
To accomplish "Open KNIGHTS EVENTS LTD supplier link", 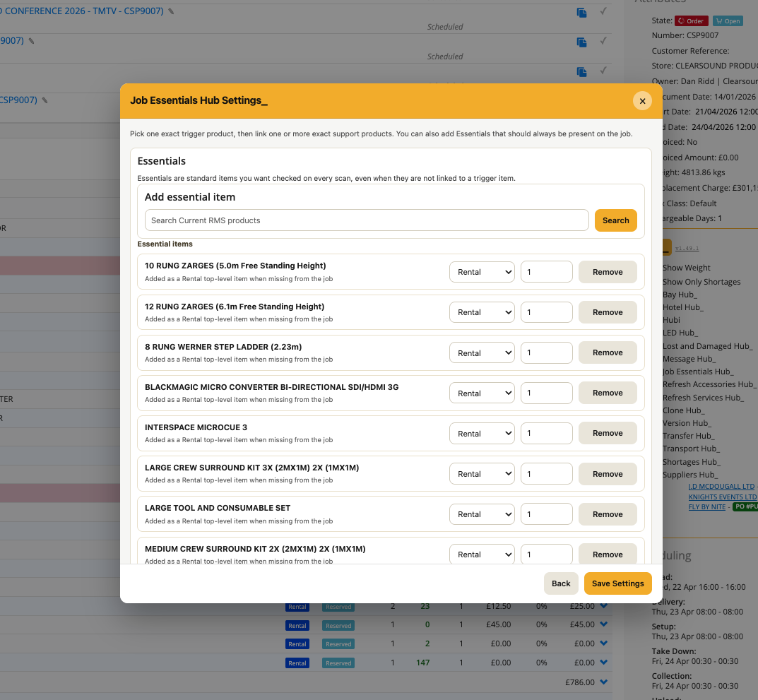I will click(x=723, y=497).
